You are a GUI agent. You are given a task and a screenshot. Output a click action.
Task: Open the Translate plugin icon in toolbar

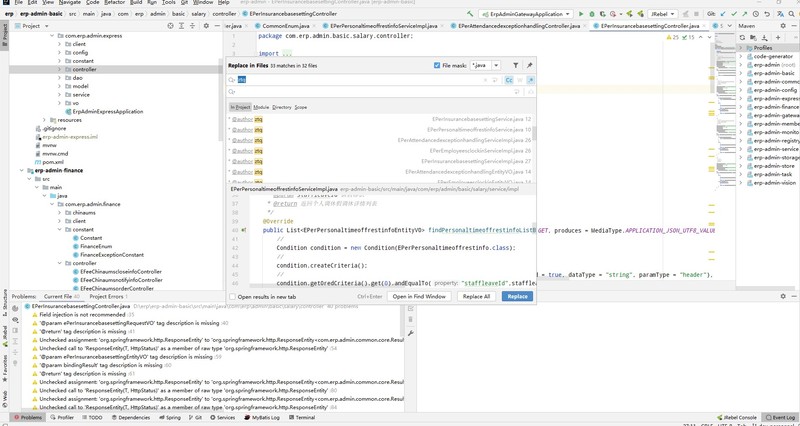click(780, 14)
